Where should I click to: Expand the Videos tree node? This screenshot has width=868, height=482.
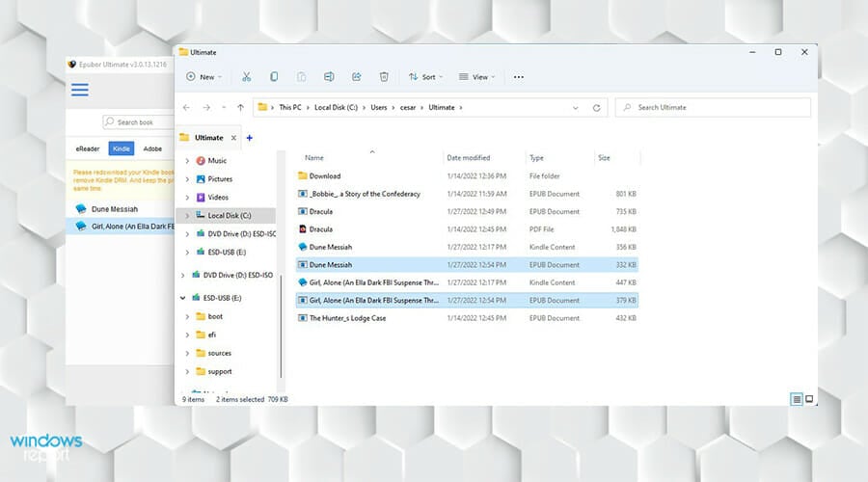[187, 198]
